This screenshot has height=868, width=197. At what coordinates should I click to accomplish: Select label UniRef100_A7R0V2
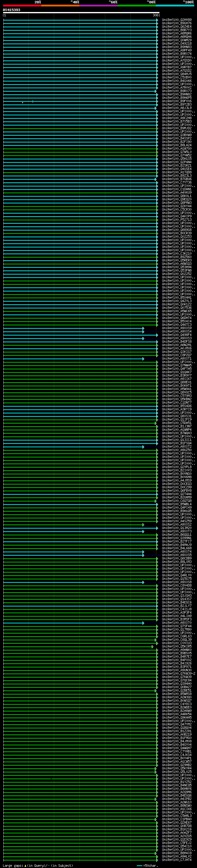177,88
